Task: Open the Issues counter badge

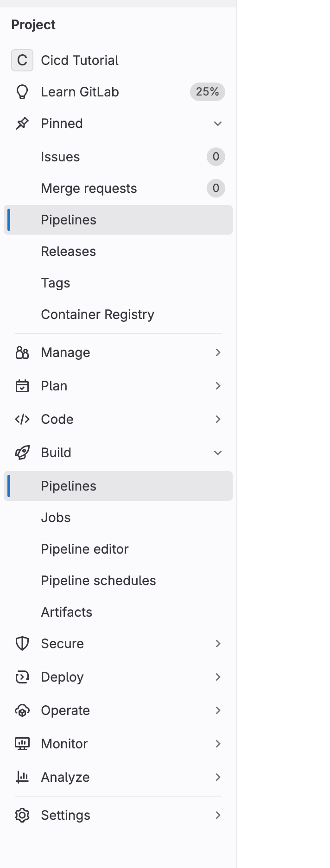Action: [215, 157]
